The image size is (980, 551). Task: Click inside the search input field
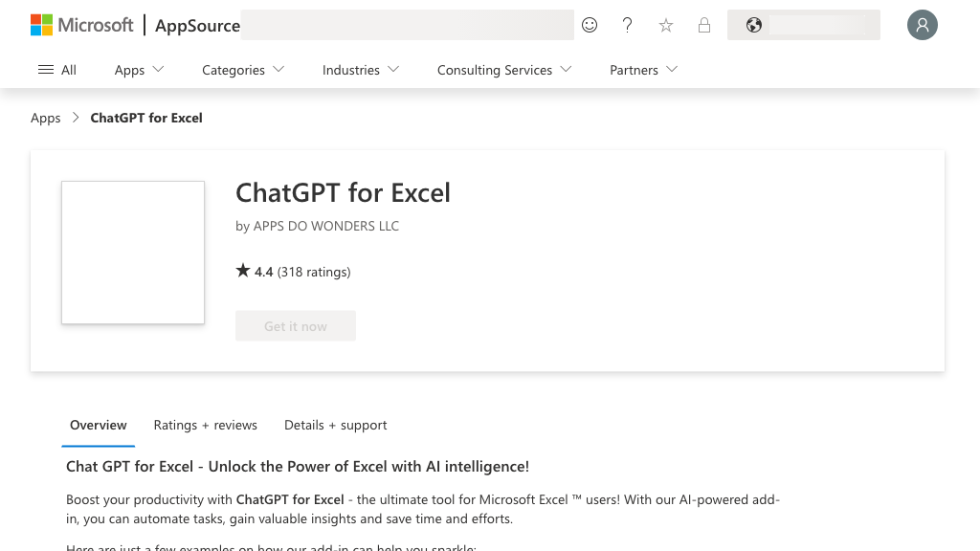406,24
